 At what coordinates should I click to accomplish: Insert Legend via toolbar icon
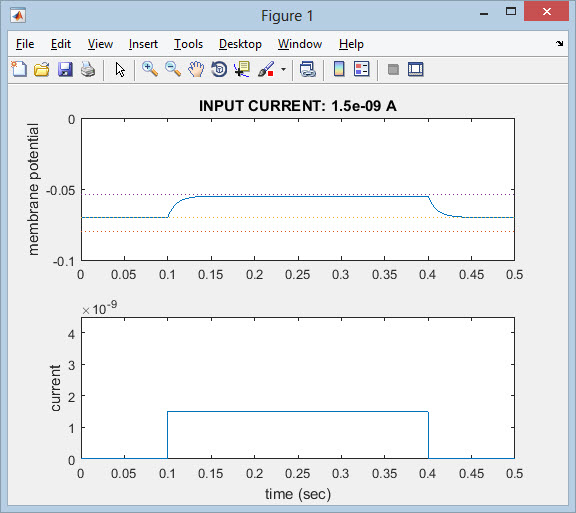361,69
